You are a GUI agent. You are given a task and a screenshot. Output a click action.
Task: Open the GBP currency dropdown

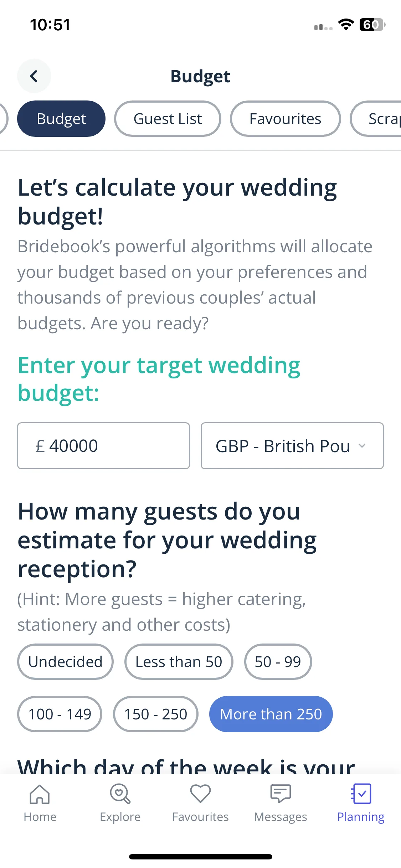coord(292,446)
